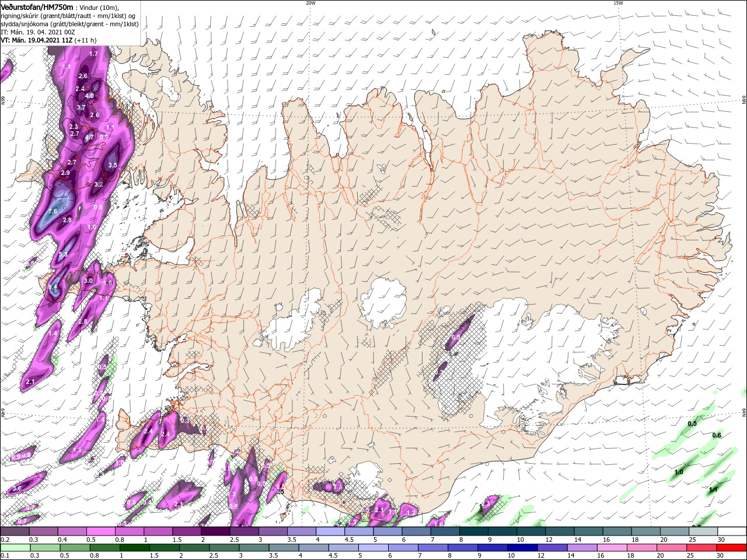
Task: Click the 4.0 snowfall value on the map
Action: click(x=89, y=96)
